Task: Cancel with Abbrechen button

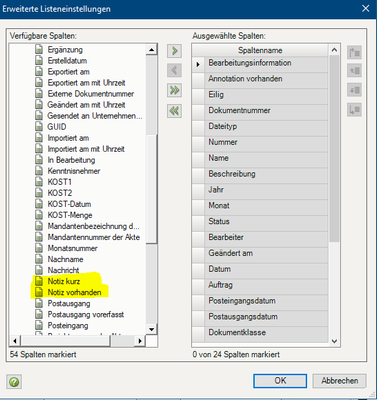Action: coord(339,381)
